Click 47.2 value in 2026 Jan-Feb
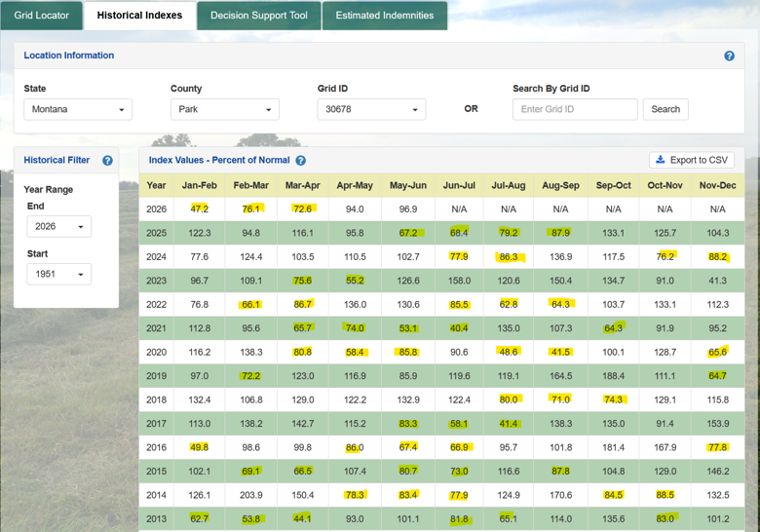 coord(199,209)
